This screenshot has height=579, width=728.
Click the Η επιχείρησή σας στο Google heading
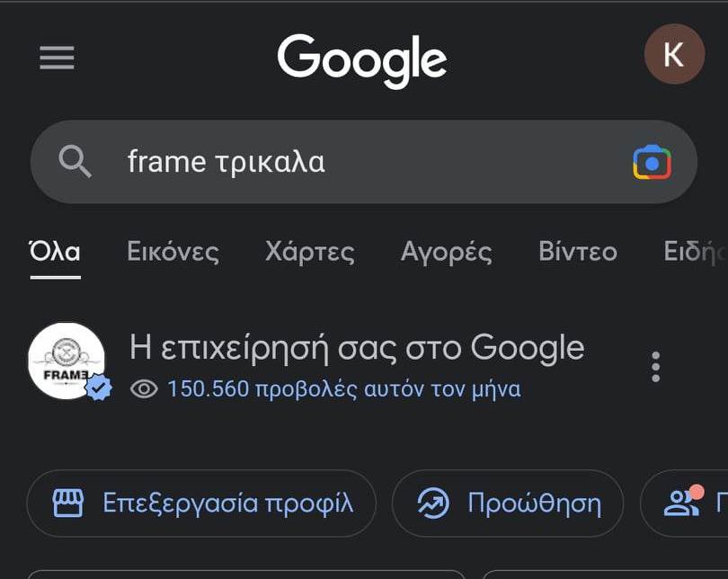point(357,348)
